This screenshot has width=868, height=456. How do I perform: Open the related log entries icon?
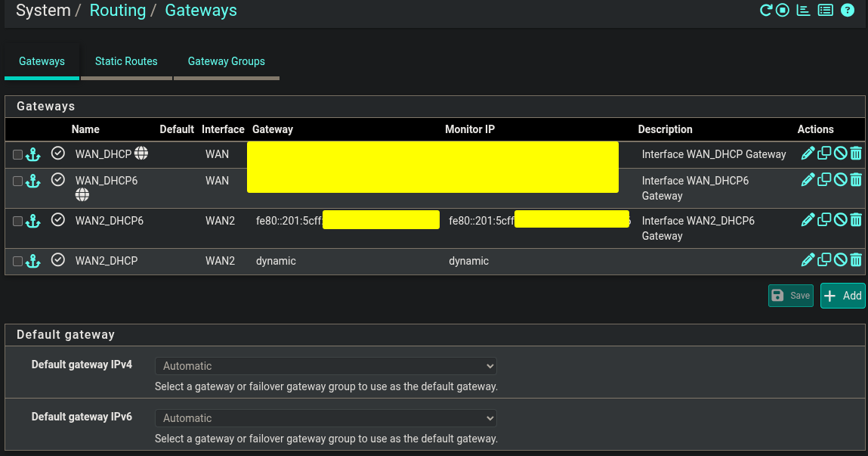click(826, 11)
